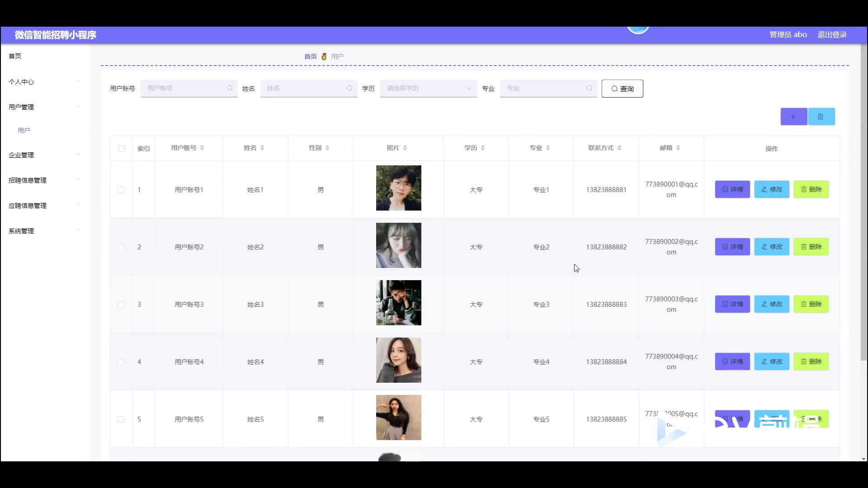
Task: Sort by 邮箱 column arrows
Action: 678,148
